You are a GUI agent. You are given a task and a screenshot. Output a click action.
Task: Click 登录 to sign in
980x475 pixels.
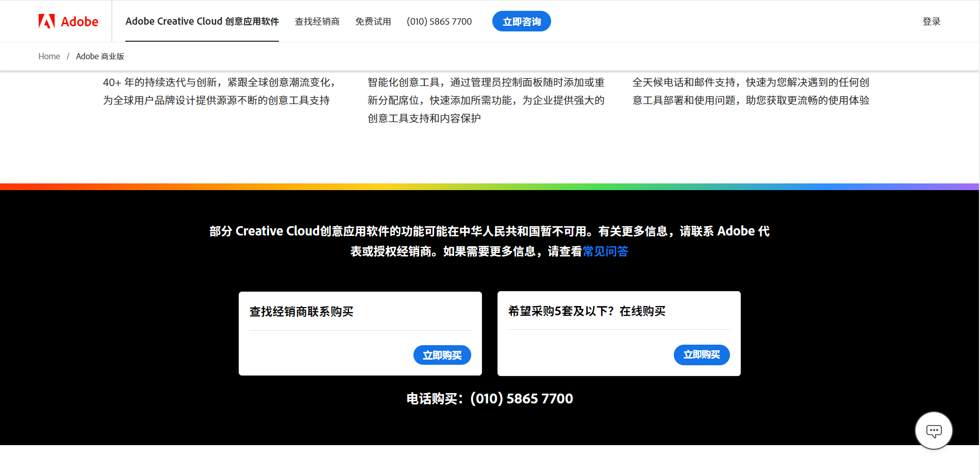coord(932,21)
